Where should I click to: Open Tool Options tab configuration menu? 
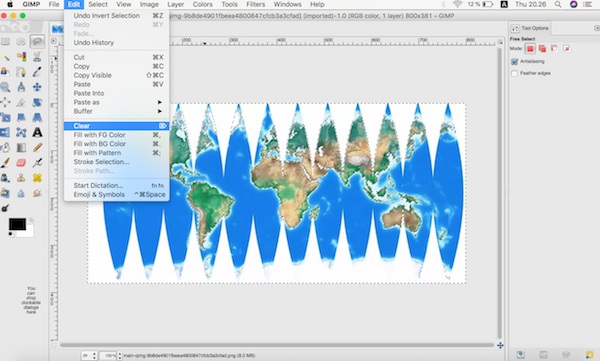pos(597,28)
